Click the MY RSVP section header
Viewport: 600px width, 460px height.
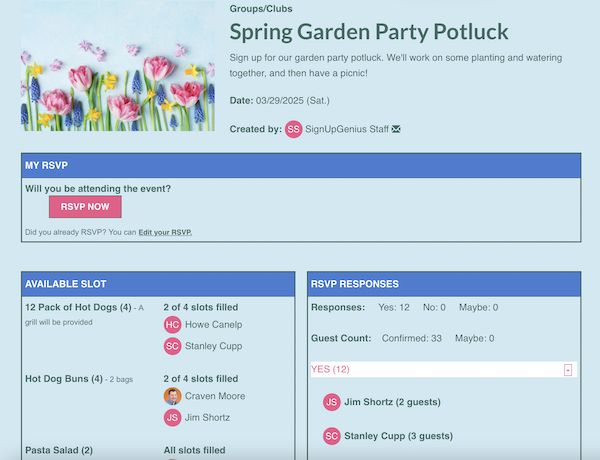[301, 166]
